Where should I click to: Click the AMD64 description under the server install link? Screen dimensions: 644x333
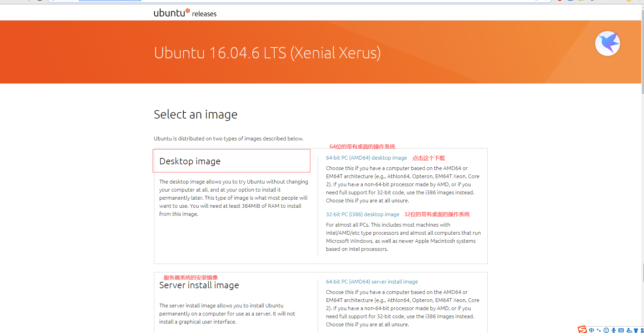tap(403, 308)
